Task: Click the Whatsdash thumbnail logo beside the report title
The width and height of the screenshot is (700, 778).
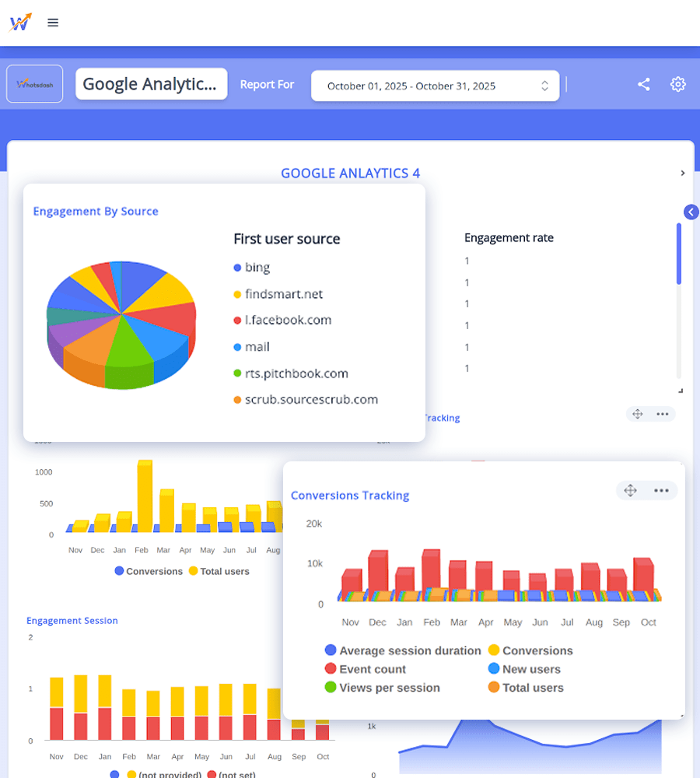Action: pyautogui.click(x=34, y=84)
